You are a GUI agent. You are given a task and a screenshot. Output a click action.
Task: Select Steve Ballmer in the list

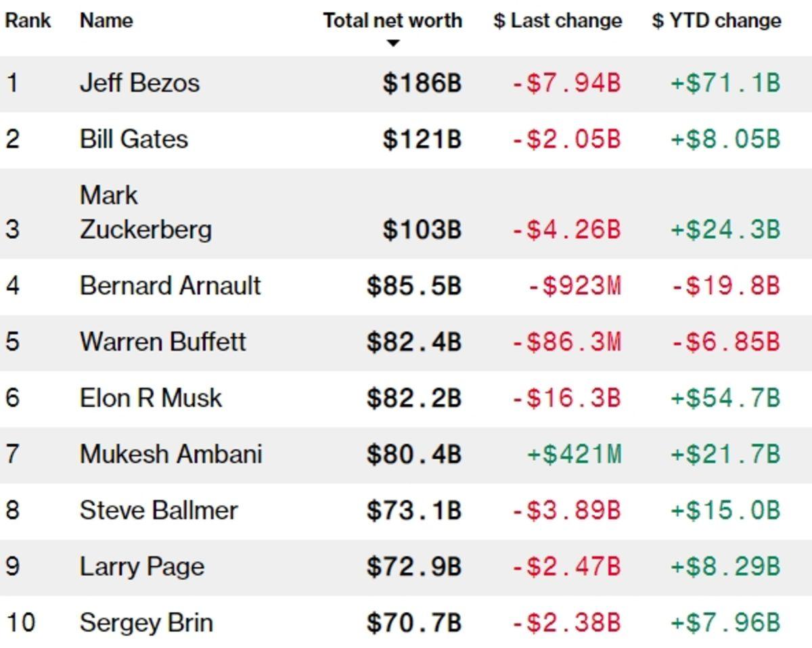pyautogui.click(x=158, y=510)
